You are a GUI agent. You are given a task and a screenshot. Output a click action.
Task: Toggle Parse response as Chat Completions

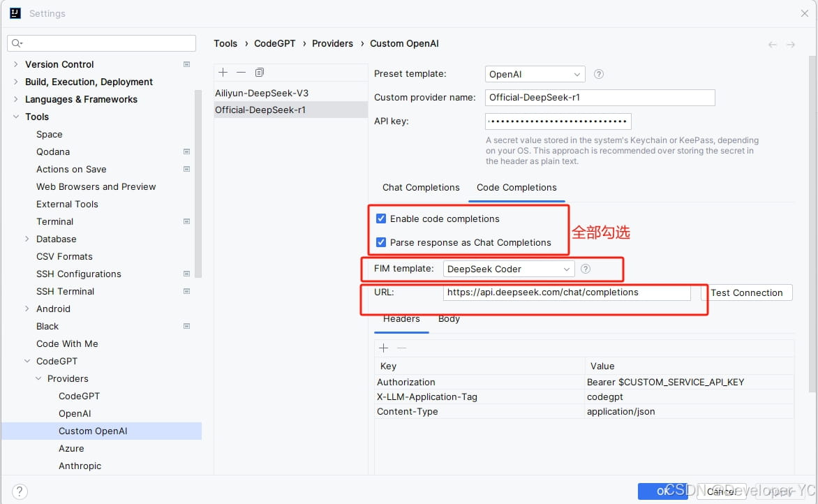coord(381,242)
